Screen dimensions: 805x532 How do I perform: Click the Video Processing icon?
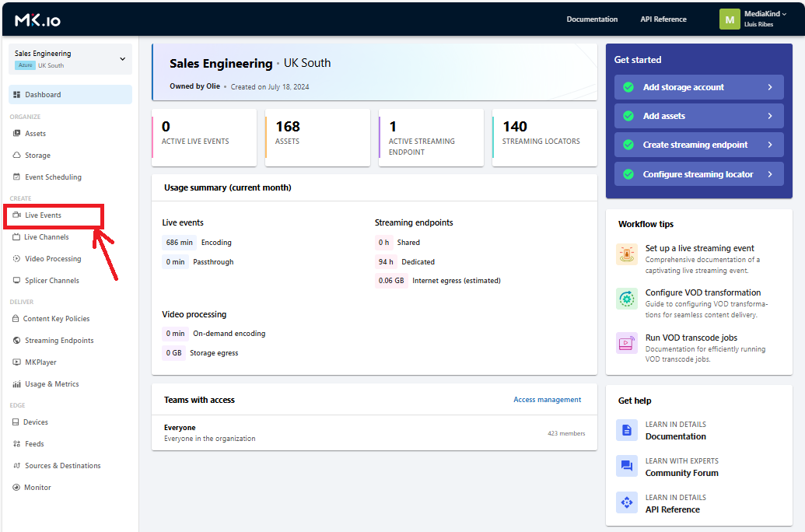[16, 259]
